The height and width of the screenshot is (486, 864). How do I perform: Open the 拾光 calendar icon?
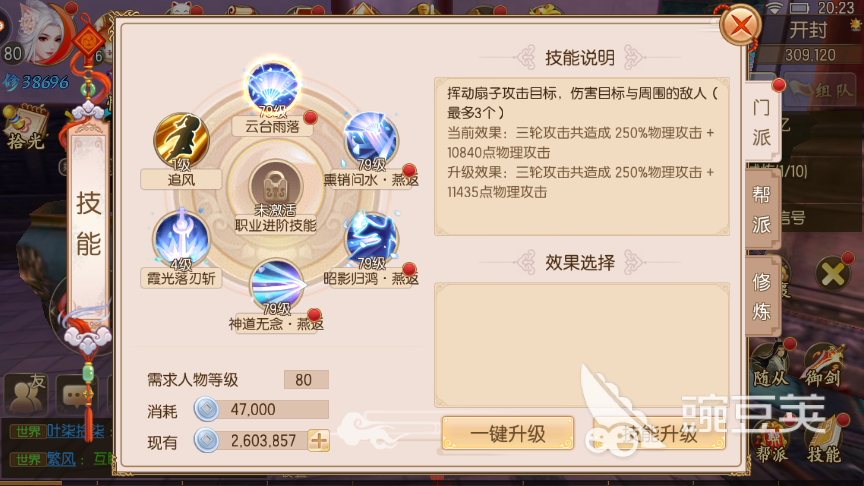(x=26, y=127)
